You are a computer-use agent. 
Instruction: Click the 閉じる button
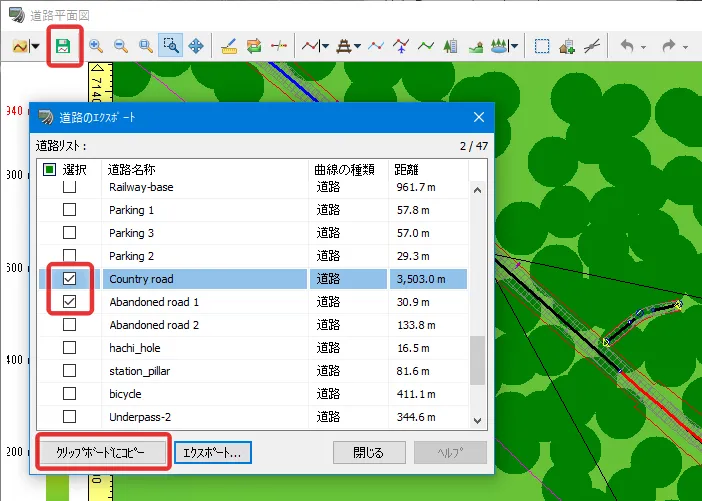click(368, 452)
